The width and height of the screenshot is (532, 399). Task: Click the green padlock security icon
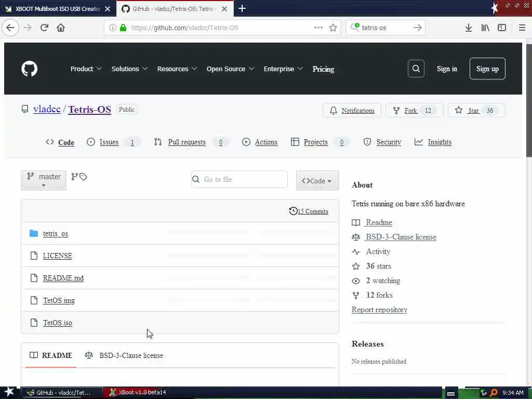123,28
